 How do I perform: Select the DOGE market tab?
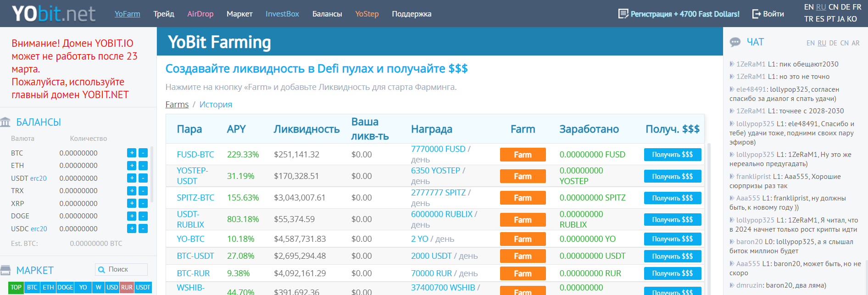(x=65, y=287)
